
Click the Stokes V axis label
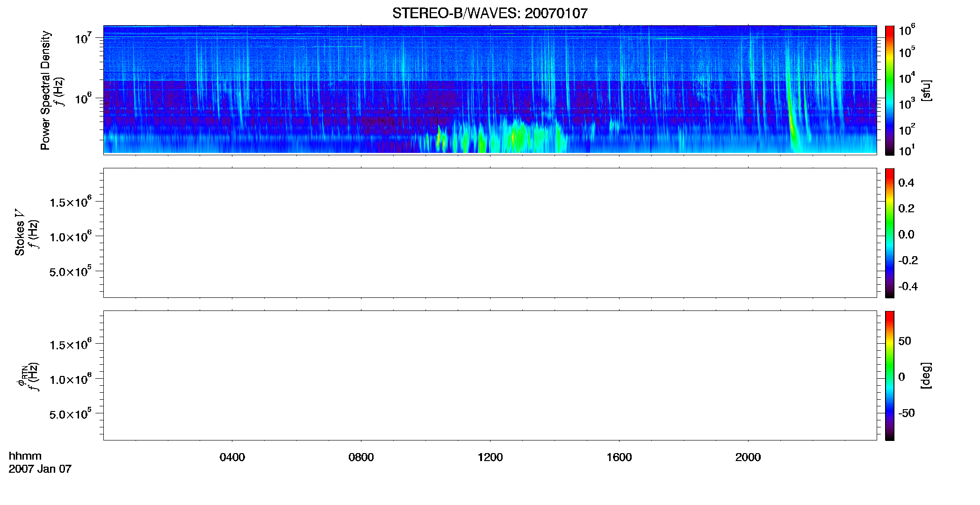click(20, 232)
